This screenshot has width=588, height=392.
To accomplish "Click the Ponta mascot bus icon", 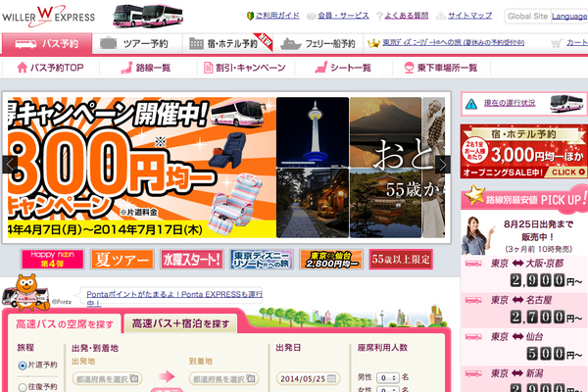I will (x=25, y=293).
